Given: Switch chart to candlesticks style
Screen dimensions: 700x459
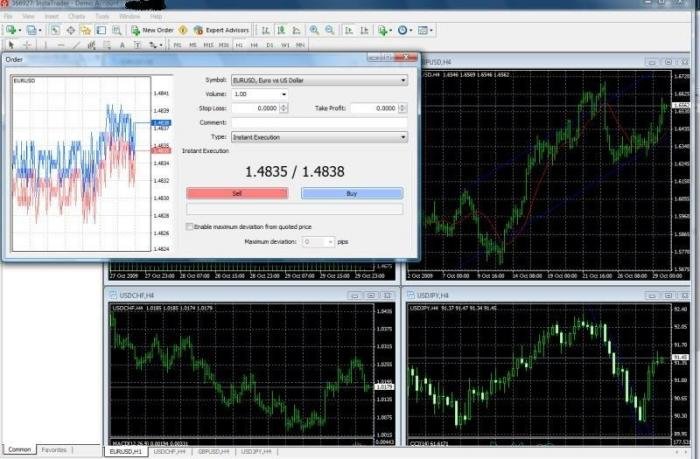Looking at the screenshot, I should (x=281, y=30).
